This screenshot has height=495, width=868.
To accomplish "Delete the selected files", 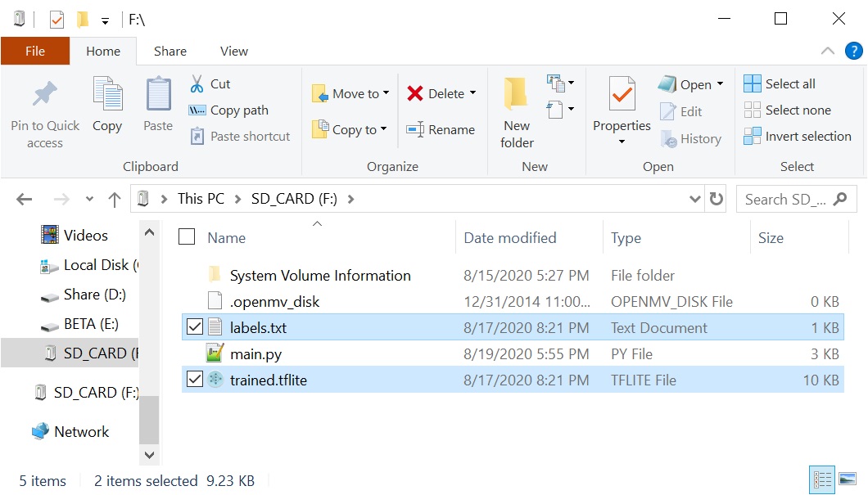I will pos(436,93).
